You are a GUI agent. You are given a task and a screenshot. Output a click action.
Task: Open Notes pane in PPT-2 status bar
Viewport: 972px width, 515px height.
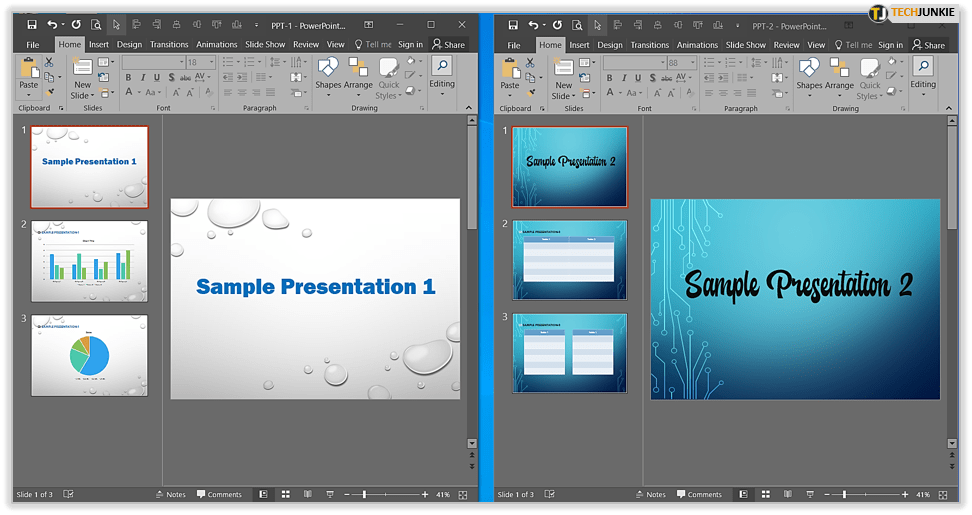coord(649,494)
